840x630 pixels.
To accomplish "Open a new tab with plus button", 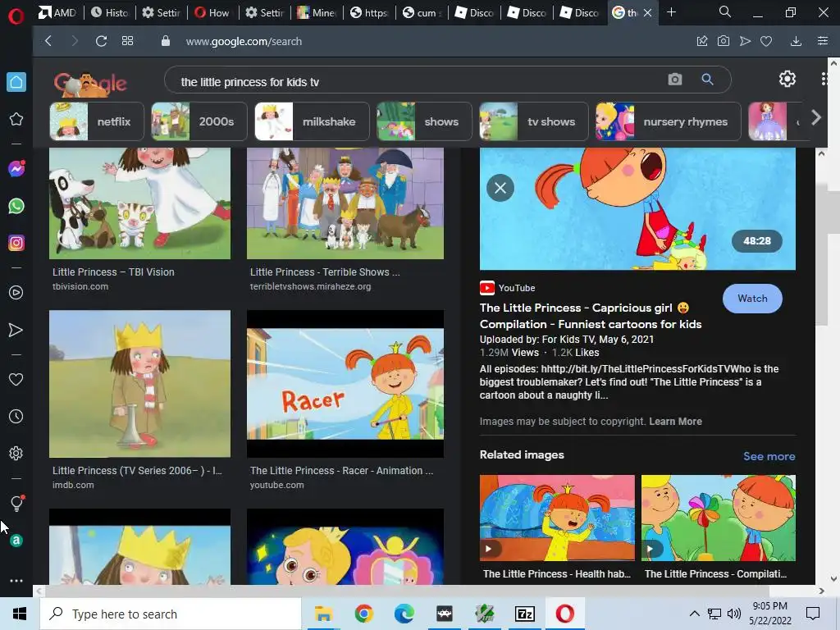I will click(x=671, y=11).
